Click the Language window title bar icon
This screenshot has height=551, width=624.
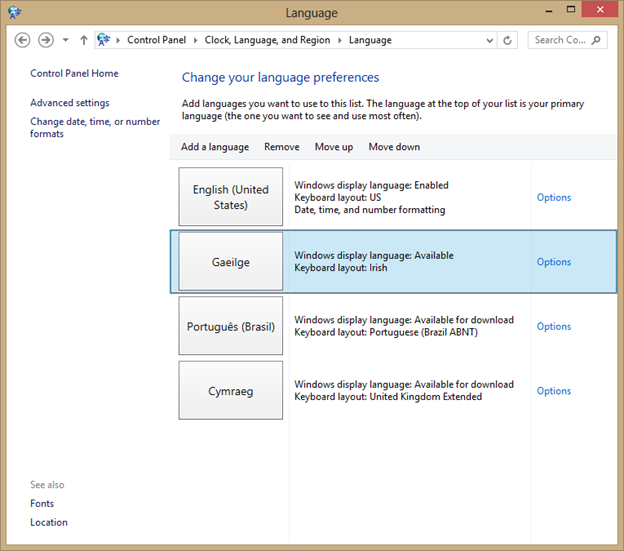click(14, 12)
